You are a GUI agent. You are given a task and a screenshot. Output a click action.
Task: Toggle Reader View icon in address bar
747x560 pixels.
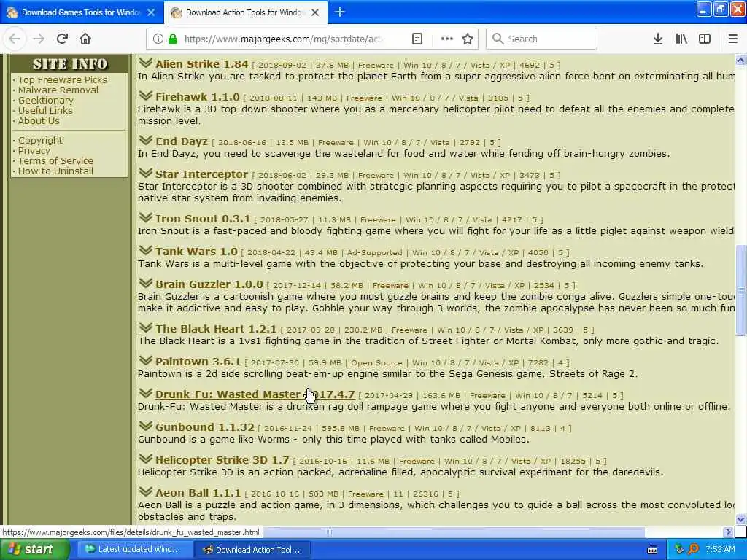tap(417, 39)
